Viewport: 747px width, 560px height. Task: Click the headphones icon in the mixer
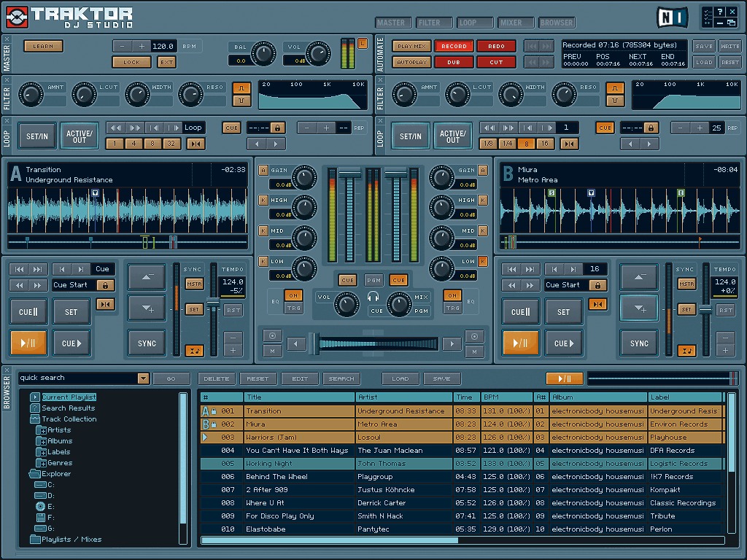373,296
